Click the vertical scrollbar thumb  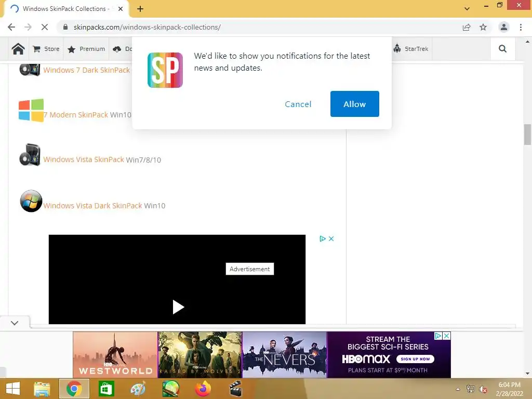(x=527, y=135)
